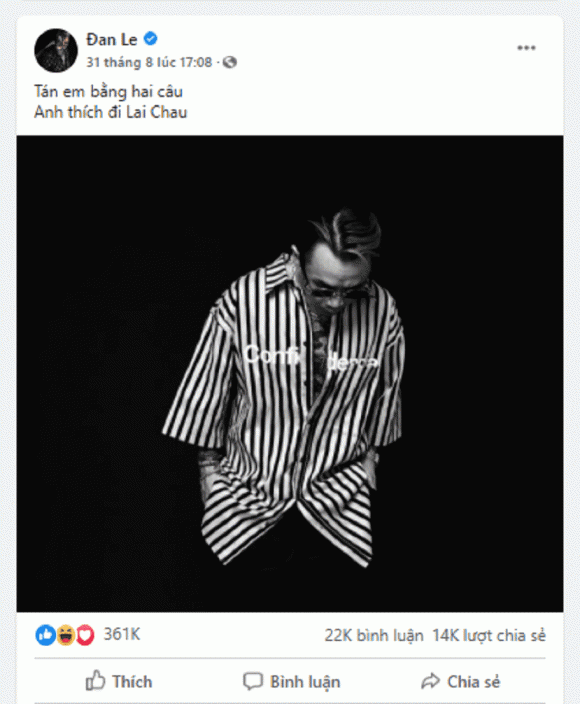Click the Bình luận button
580x704 pixels.
click(291, 681)
